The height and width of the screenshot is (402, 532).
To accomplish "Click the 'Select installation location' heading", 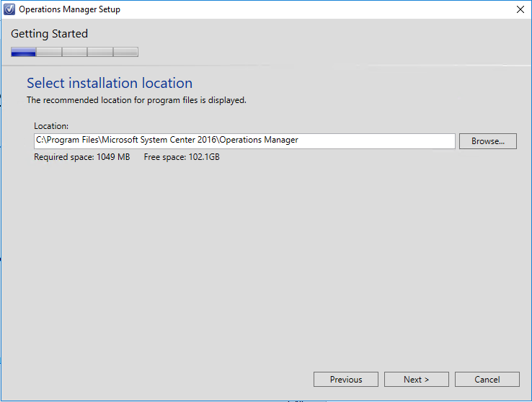I will click(110, 83).
